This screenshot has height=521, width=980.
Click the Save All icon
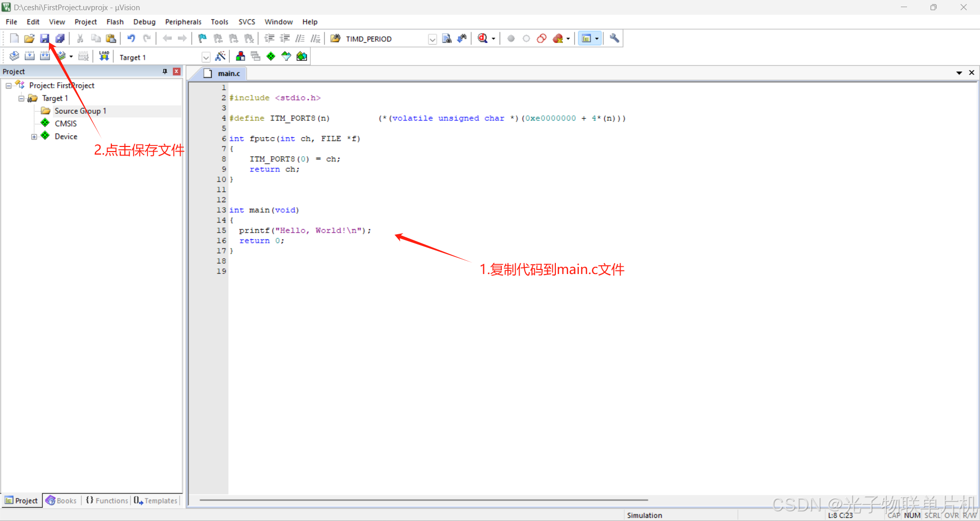click(x=60, y=38)
